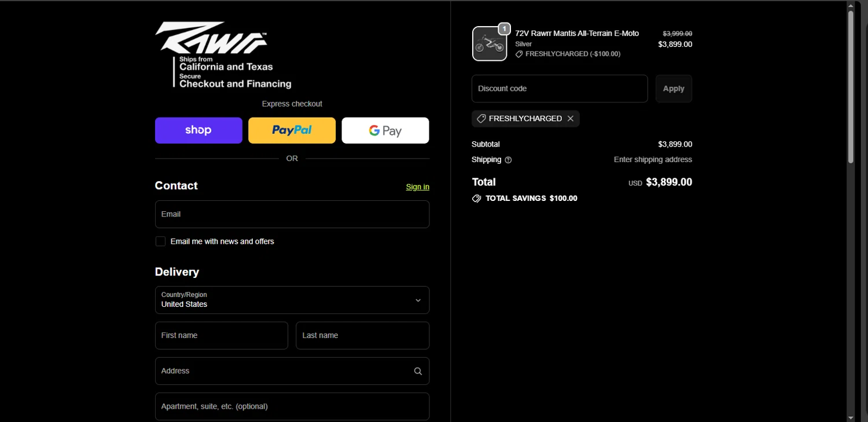Image resolution: width=868 pixels, height=422 pixels.
Task: Apply the discount code
Action: pos(674,89)
